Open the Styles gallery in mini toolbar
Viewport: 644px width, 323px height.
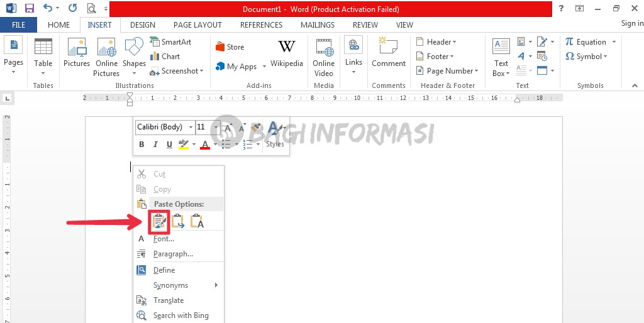pyautogui.click(x=275, y=134)
